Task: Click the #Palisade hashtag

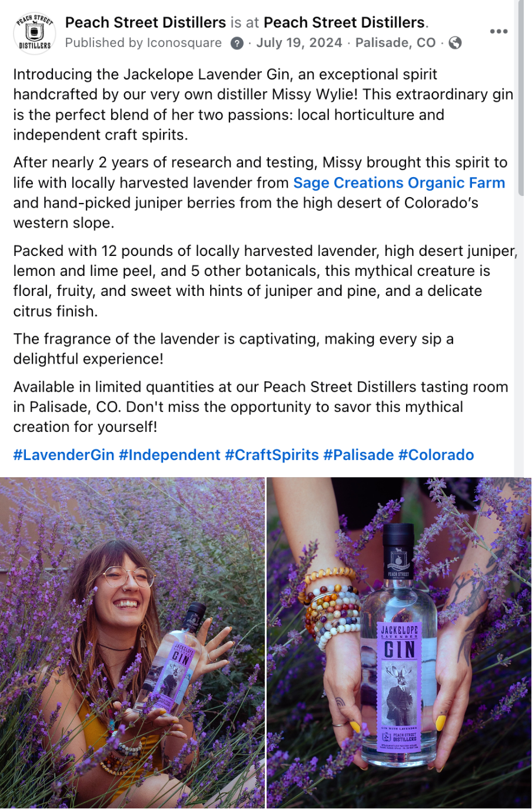Action: [x=358, y=455]
